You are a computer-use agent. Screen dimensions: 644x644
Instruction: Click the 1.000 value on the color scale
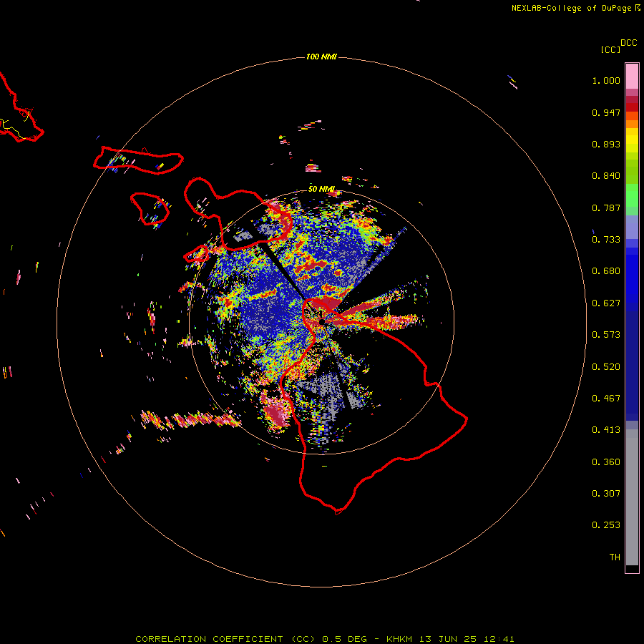pos(606,80)
